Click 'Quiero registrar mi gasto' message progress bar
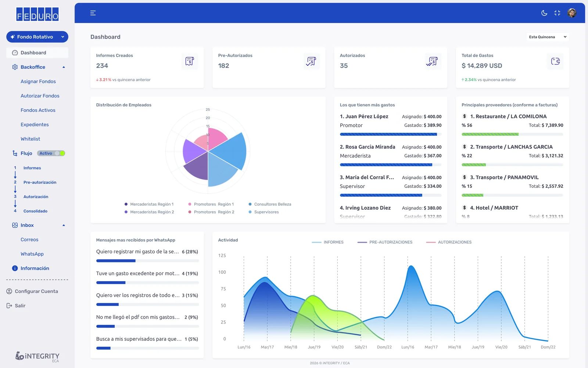588x368 pixels. click(147, 261)
